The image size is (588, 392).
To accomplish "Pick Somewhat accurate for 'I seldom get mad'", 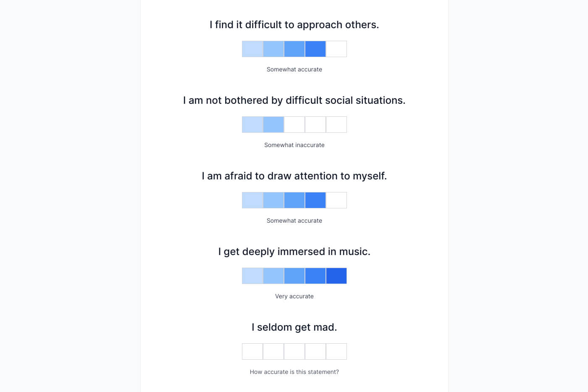I will click(315, 351).
